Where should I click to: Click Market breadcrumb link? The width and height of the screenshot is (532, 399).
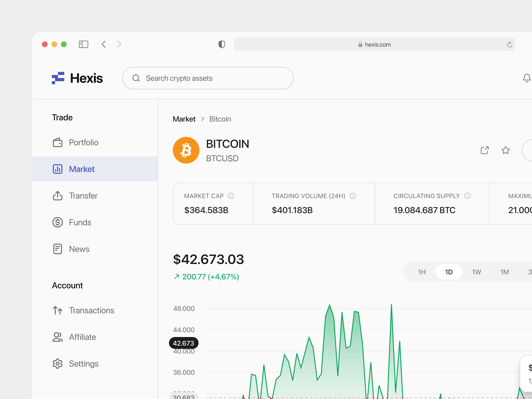pos(184,119)
